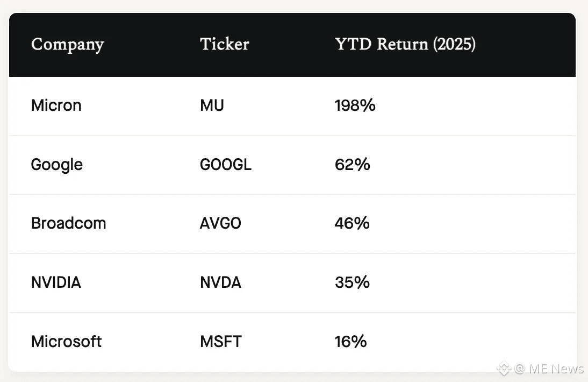
Task: Click the MSFT ticker text
Action: point(220,342)
